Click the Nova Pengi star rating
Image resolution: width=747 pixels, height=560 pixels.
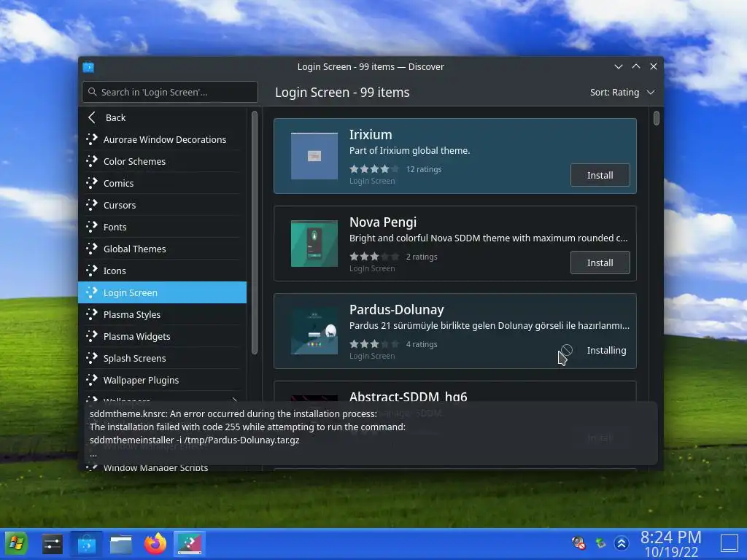pyautogui.click(x=374, y=257)
